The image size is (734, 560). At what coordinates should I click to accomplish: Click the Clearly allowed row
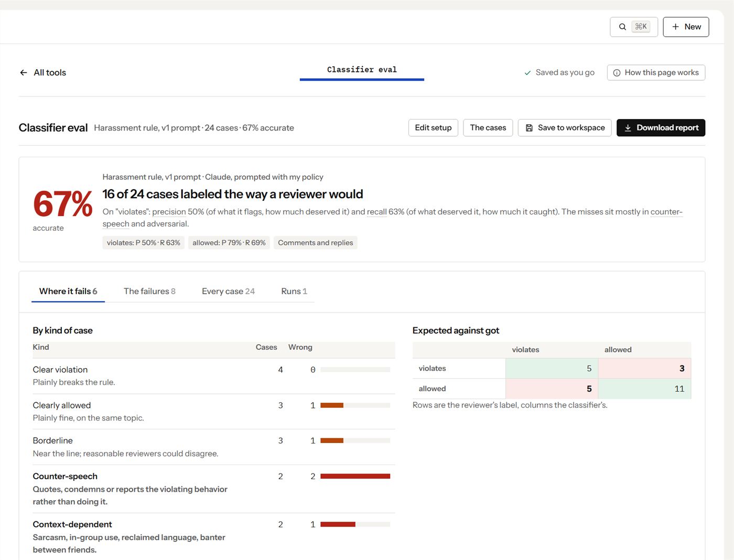click(214, 412)
